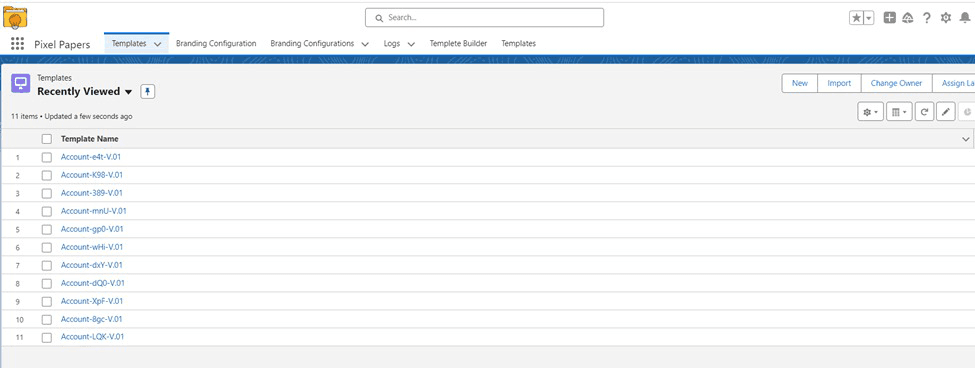Check the Account-wHi-V.01 row checkbox
The image size is (975, 368).
(47, 247)
